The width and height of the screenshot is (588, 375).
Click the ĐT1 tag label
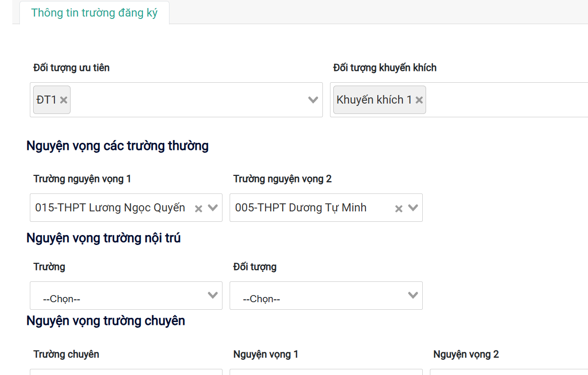(46, 100)
